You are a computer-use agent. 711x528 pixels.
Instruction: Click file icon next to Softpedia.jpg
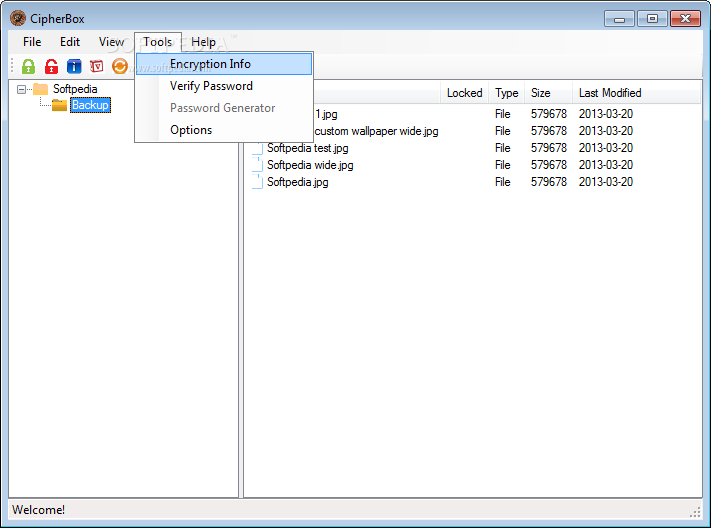click(258, 182)
